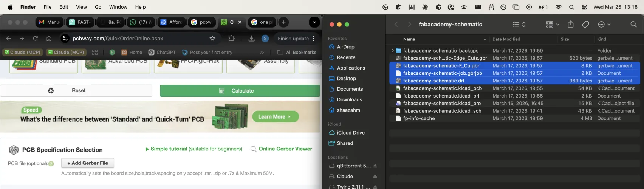Sort by the Name column header
The width and height of the screenshot is (644, 189).
pyautogui.click(x=409, y=39)
